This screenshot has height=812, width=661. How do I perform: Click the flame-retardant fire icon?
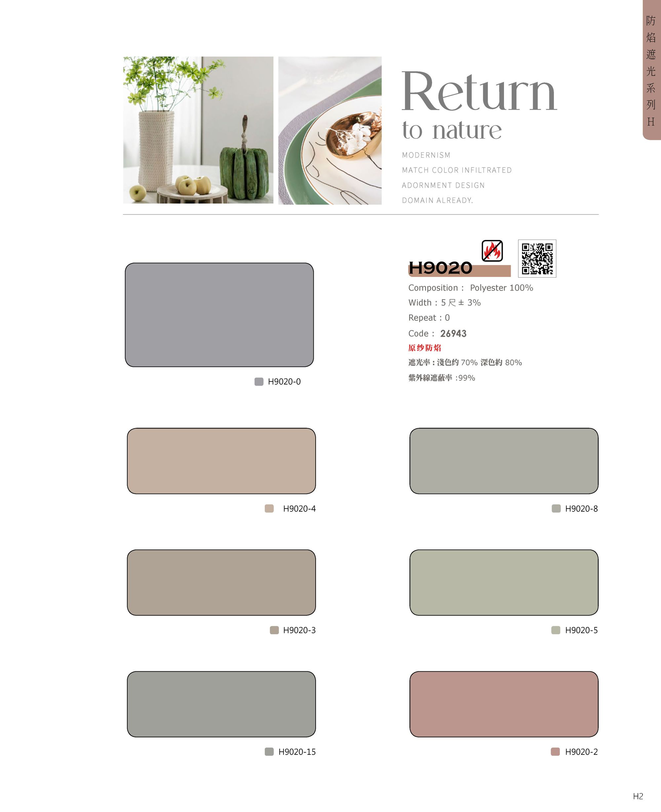pyautogui.click(x=492, y=251)
